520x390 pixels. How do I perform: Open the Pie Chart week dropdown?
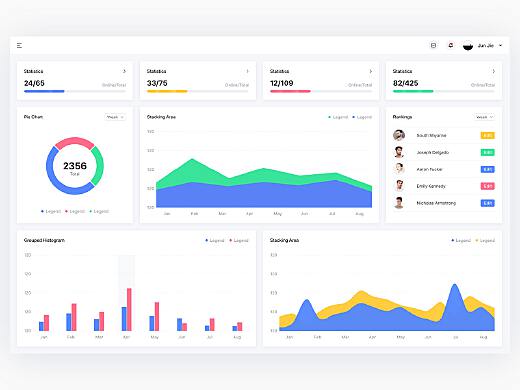coord(115,117)
